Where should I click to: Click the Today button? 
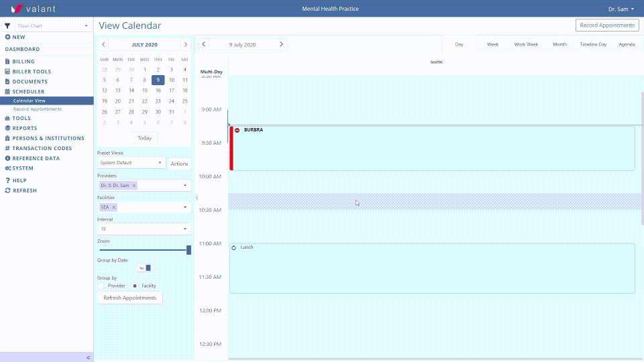pyautogui.click(x=145, y=138)
